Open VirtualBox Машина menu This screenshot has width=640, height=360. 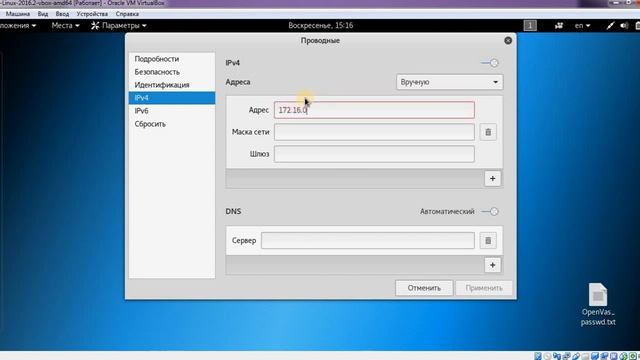point(18,14)
